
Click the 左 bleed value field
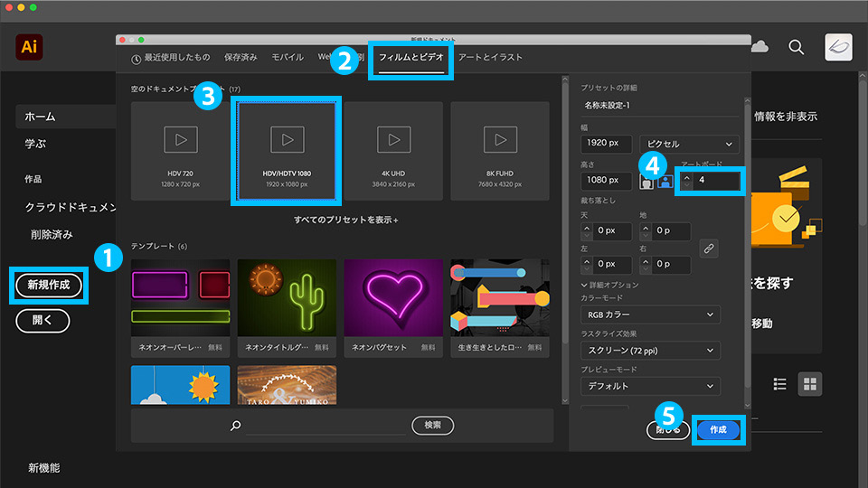pyautogui.click(x=612, y=265)
